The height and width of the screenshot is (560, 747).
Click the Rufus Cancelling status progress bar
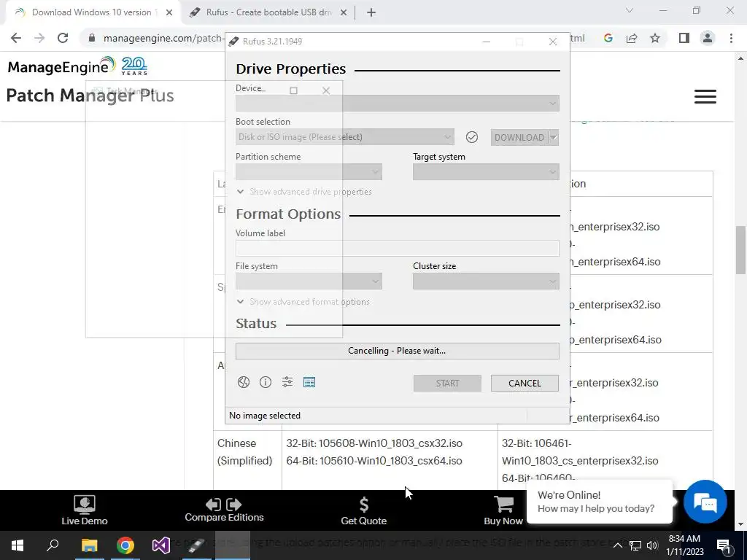pyautogui.click(x=398, y=351)
